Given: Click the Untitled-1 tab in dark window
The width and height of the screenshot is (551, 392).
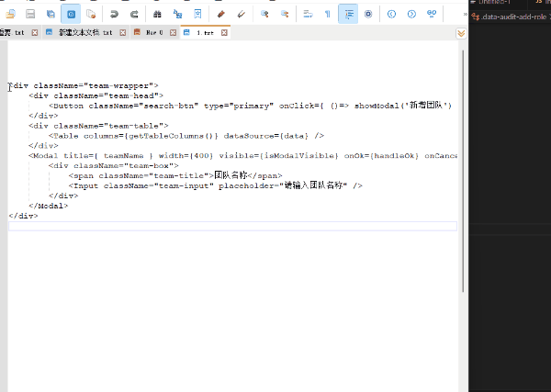Looking at the screenshot, I should click(494, 2).
